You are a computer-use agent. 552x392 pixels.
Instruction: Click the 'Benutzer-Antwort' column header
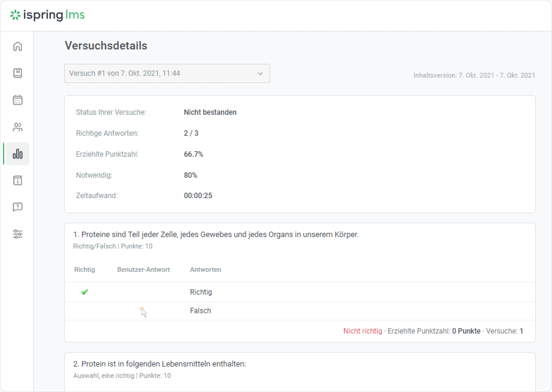(x=143, y=270)
